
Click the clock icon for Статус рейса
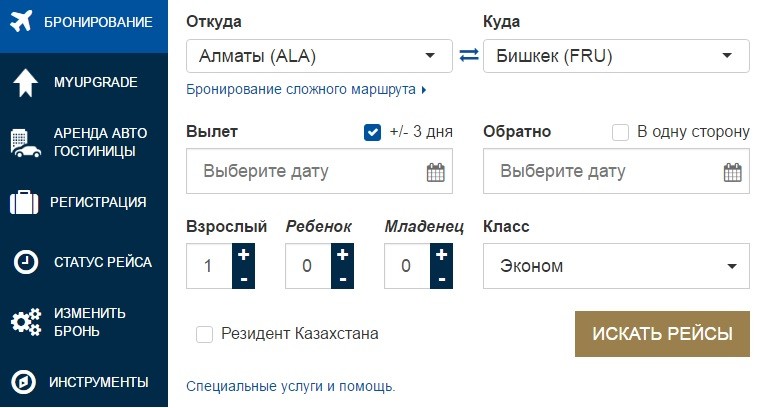25,262
